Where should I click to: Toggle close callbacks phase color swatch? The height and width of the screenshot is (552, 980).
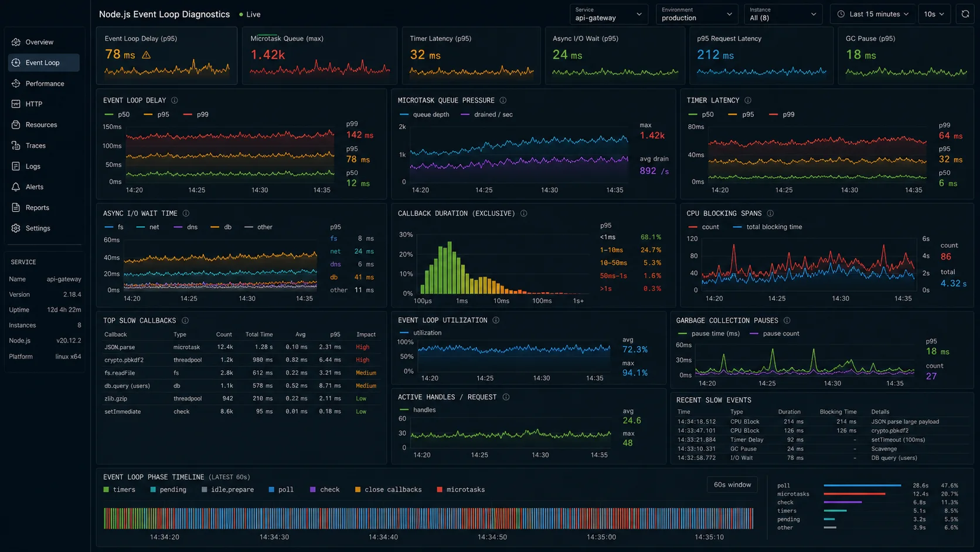tap(358, 490)
